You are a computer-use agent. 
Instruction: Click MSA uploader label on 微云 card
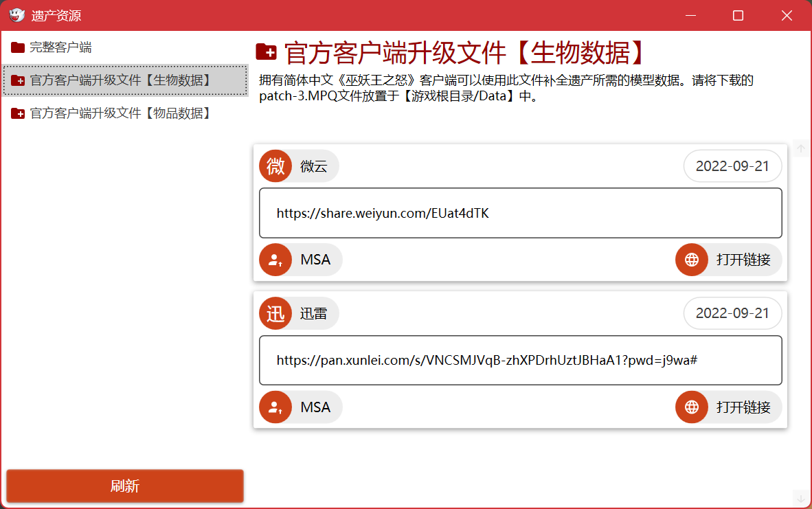coord(315,260)
